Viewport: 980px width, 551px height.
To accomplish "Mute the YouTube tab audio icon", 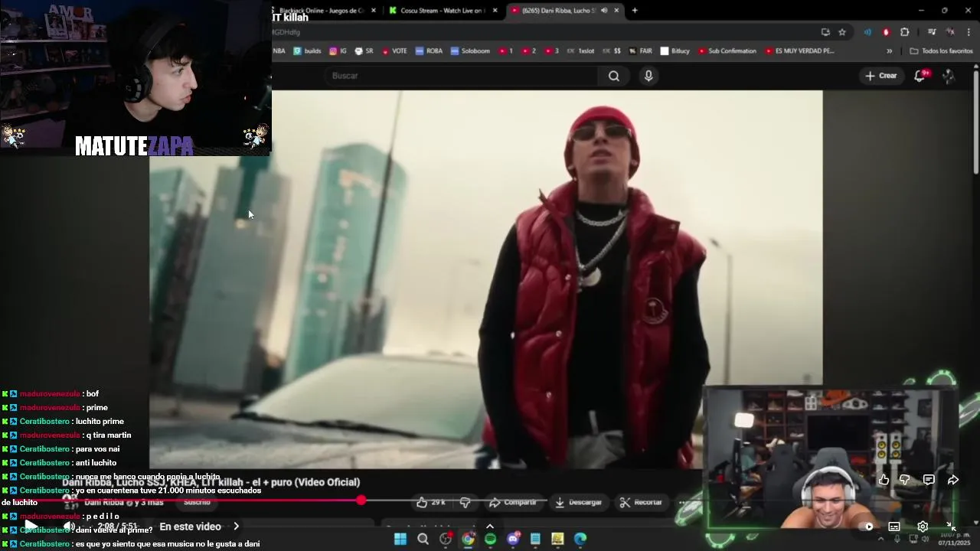I will pyautogui.click(x=604, y=11).
